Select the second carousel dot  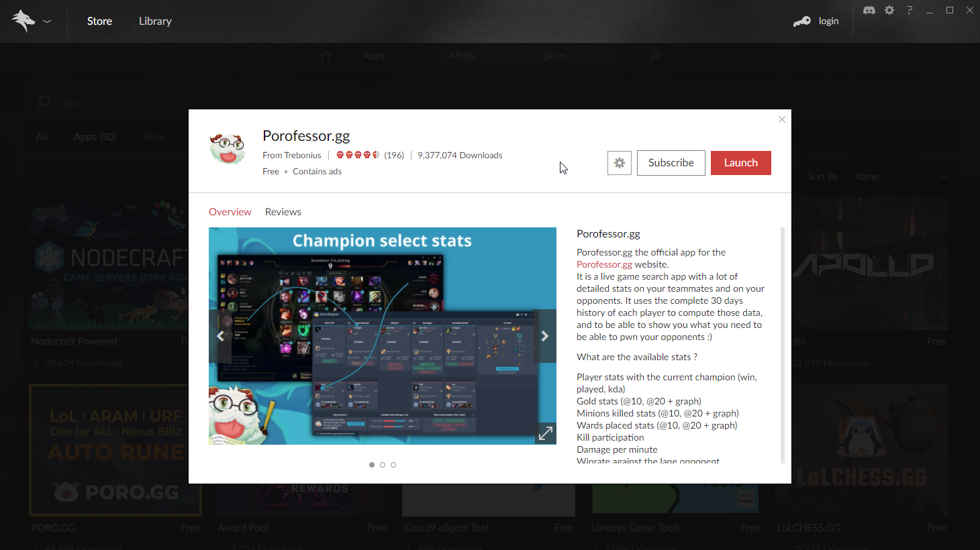click(383, 465)
